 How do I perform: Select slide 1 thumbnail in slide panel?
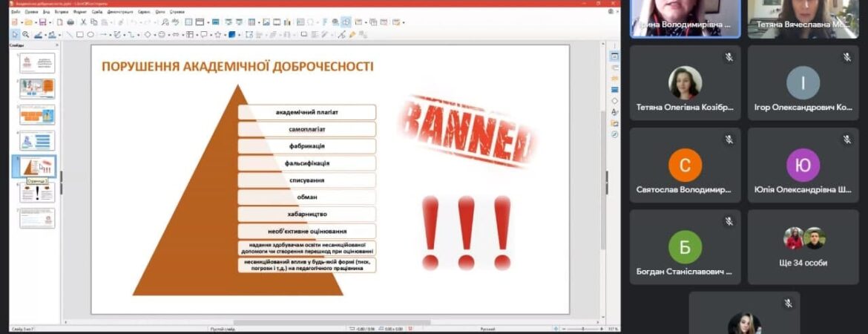[x=38, y=62]
